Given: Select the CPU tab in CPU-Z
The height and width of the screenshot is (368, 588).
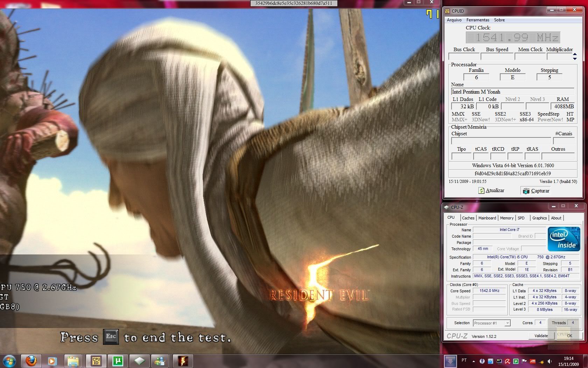Looking at the screenshot, I should pyautogui.click(x=451, y=218).
